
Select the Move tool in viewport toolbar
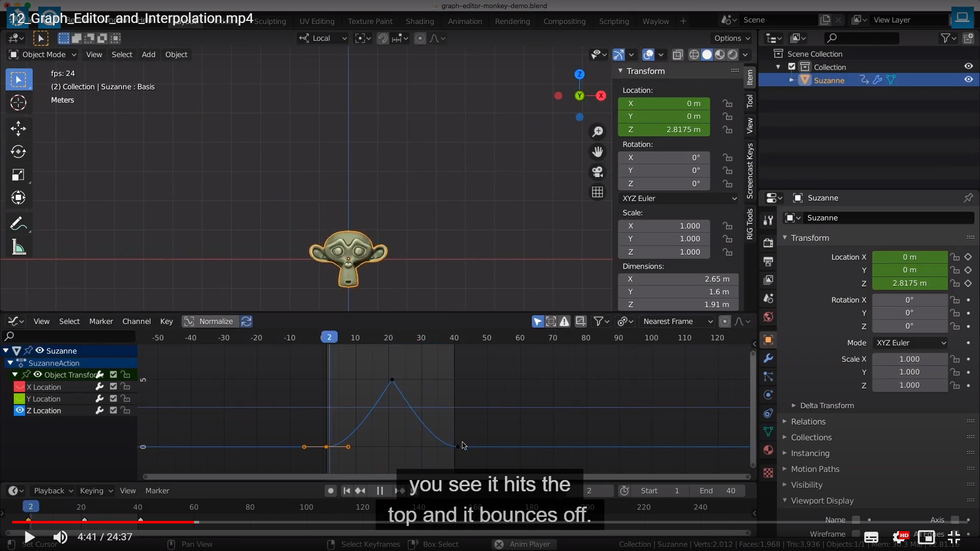(18, 128)
